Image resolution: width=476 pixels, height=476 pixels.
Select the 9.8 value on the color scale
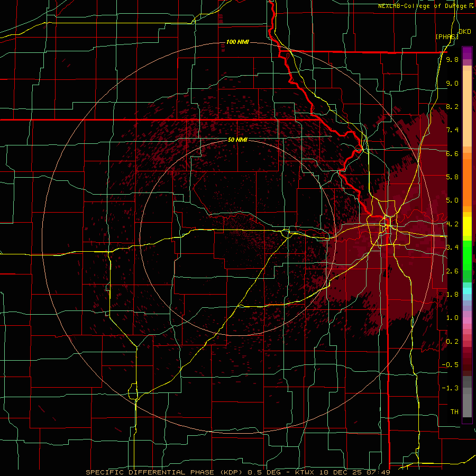pyautogui.click(x=452, y=59)
